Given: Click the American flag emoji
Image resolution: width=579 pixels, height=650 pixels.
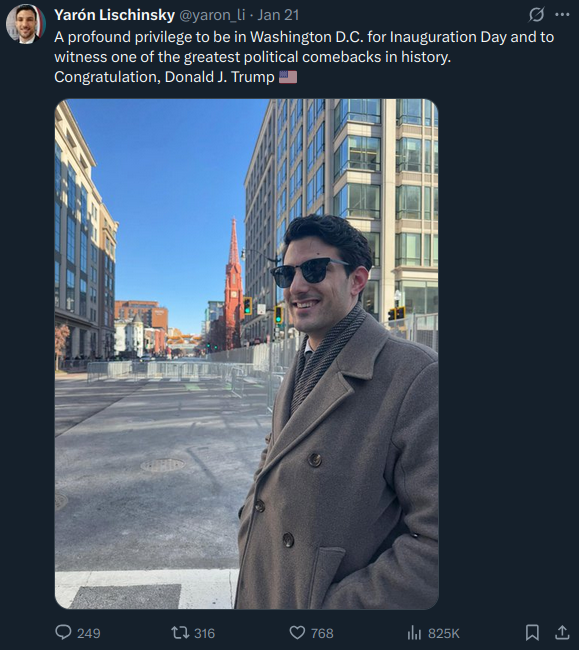Looking at the screenshot, I should click(288, 77).
